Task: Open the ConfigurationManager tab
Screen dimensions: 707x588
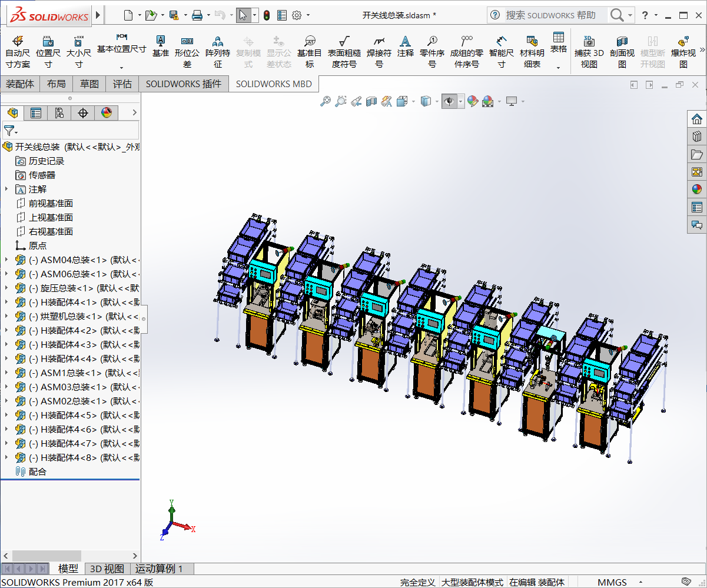Action: point(59,112)
